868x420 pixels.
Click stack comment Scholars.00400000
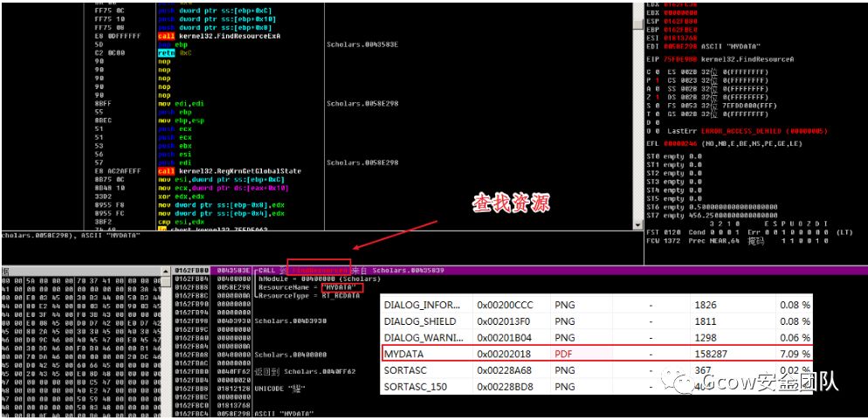[x=290, y=355]
